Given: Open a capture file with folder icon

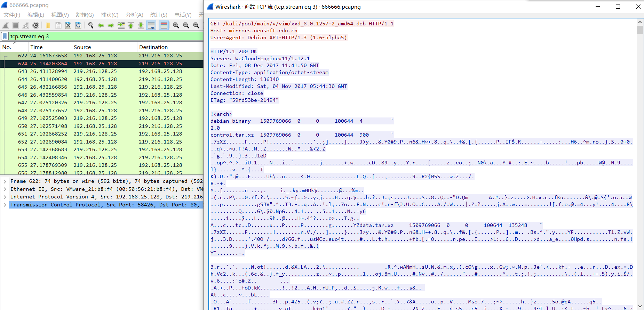Looking at the screenshot, I should [x=48, y=25].
